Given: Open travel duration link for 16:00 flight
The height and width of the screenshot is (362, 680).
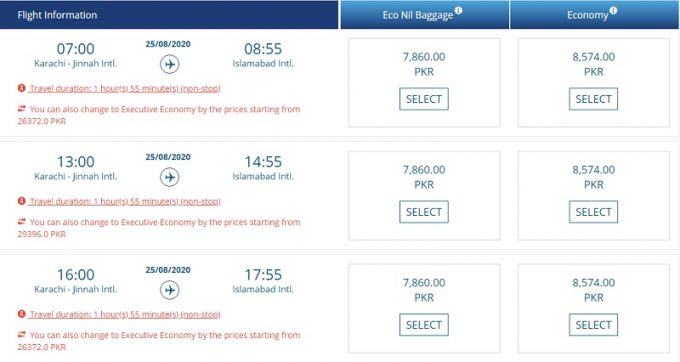Looking at the screenshot, I should coord(125,314).
